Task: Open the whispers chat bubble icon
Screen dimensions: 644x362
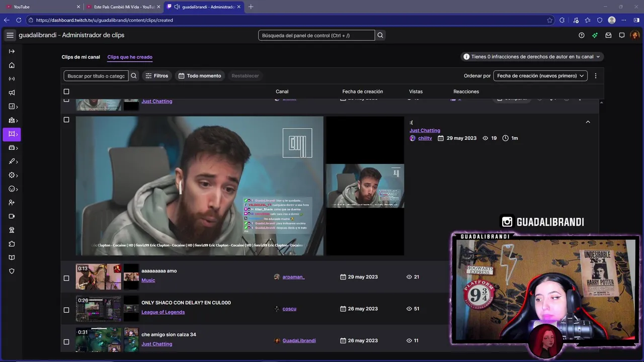Action: [622, 35]
